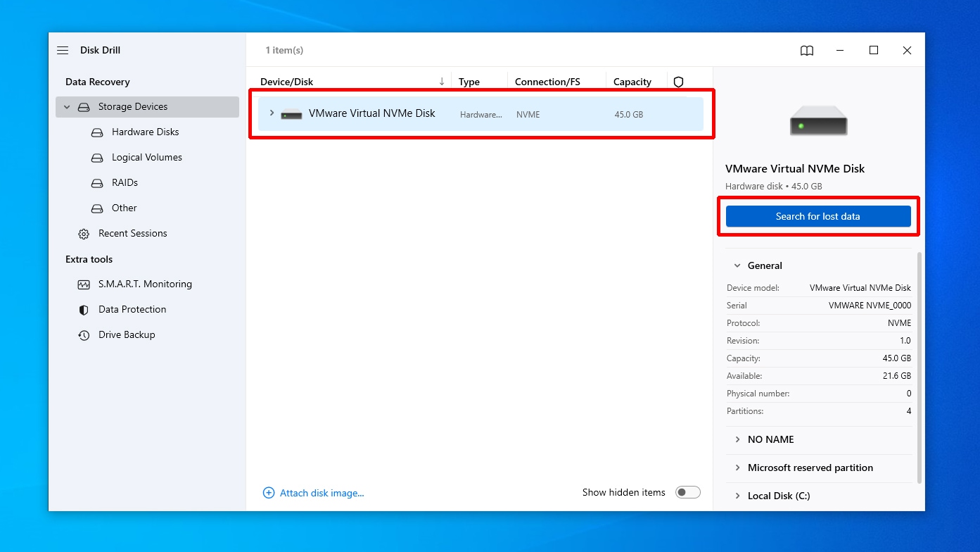Click Search for lost data button

click(818, 216)
